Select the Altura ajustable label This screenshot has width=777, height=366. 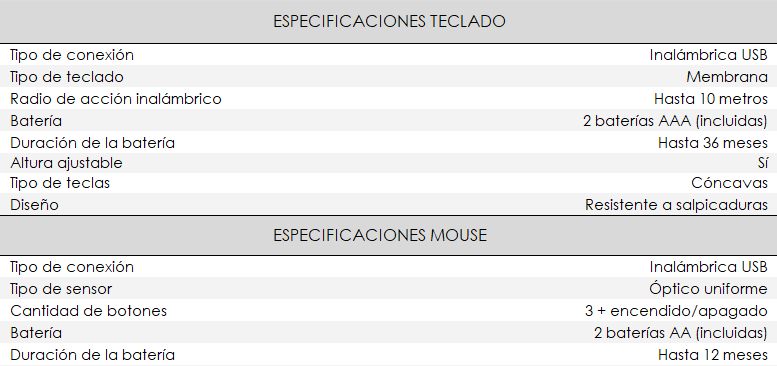click(66, 162)
